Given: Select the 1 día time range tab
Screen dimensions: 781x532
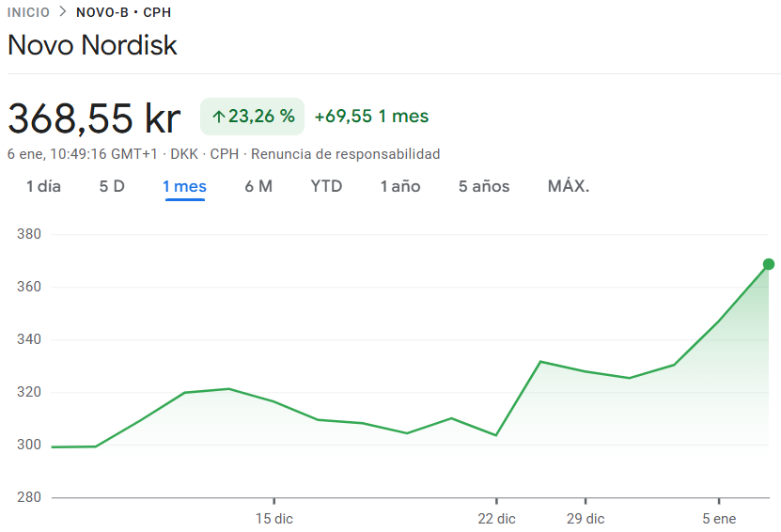Looking at the screenshot, I should coord(43,186).
